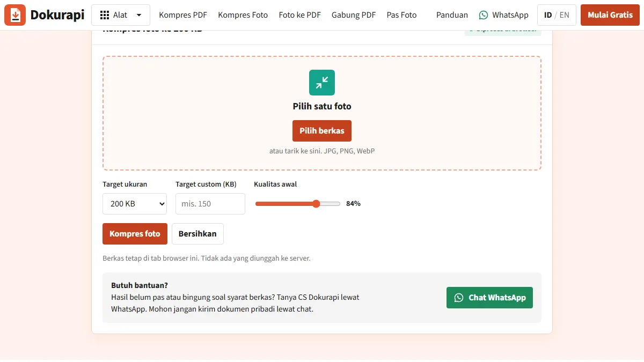Screen dimensions: 644x362
Task: Click Pilih berkas to choose file
Action: click(322, 131)
